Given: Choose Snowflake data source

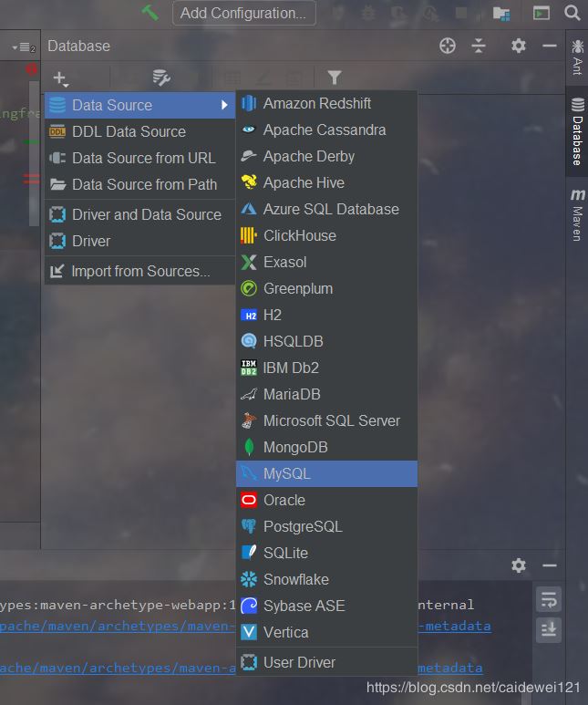Looking at the screenshot, I should 326,579.
